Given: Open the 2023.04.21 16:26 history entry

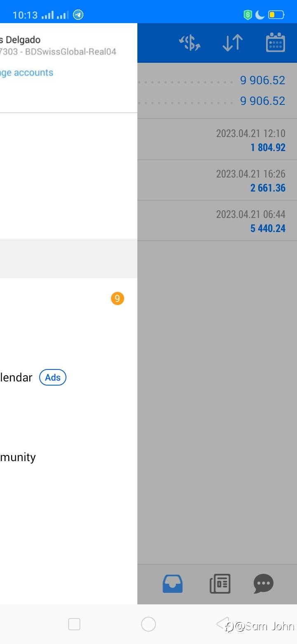Looking at the screenshot, I should (x=217, y=180).
